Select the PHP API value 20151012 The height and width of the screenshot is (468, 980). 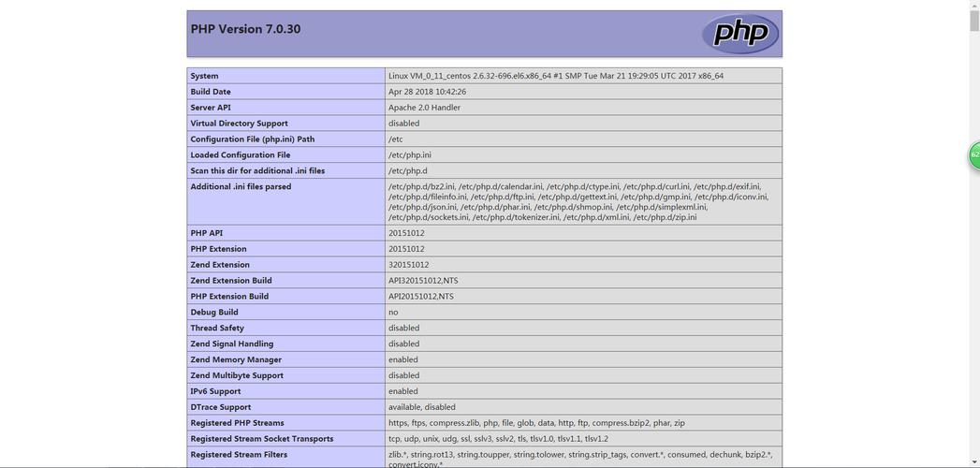pyautogui.click(x=406, y=233)
